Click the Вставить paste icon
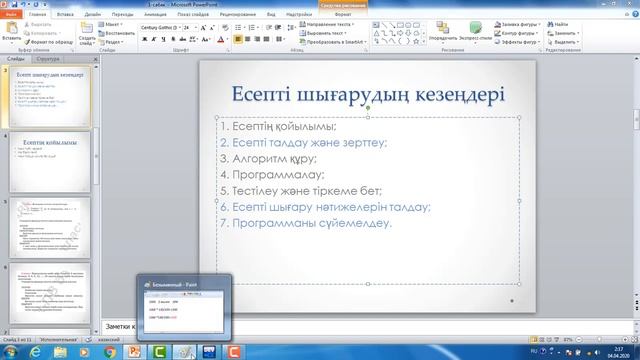This screenshot has width=640, height=360. click(x=11, y=28)
